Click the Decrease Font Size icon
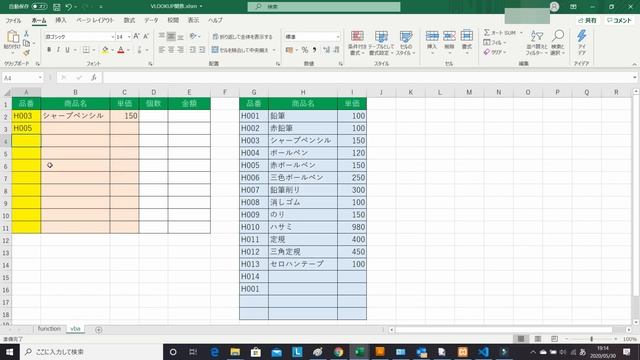 coord(146,36)
